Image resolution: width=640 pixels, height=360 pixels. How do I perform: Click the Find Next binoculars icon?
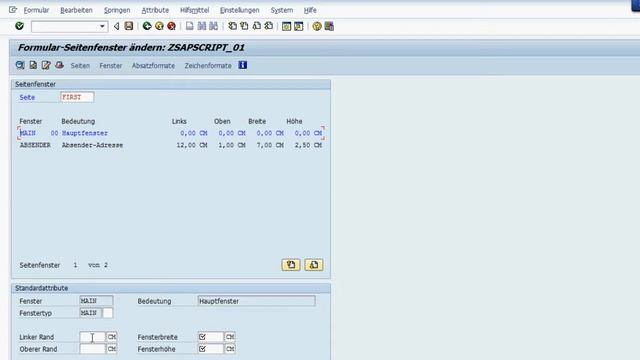213,26
